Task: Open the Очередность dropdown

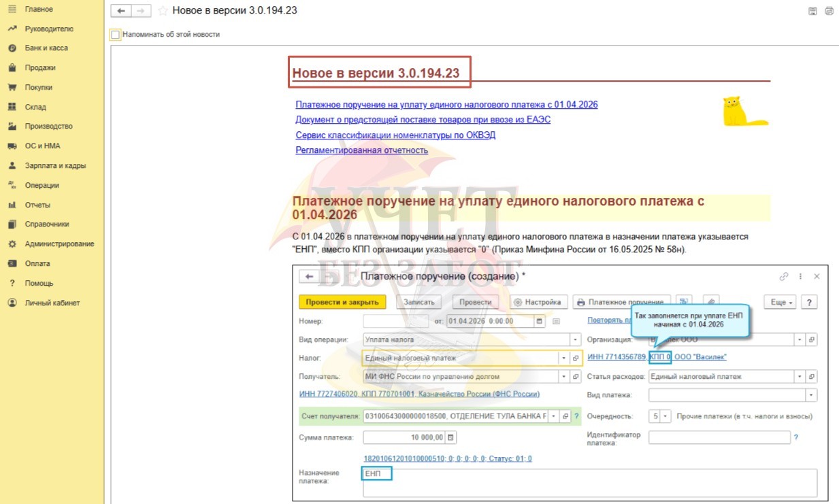Action: pos(665,416)
